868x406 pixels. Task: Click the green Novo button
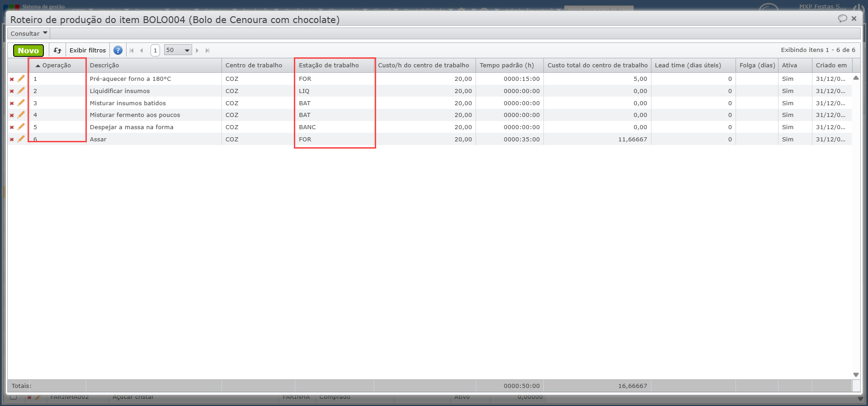[x=28, y=51]
